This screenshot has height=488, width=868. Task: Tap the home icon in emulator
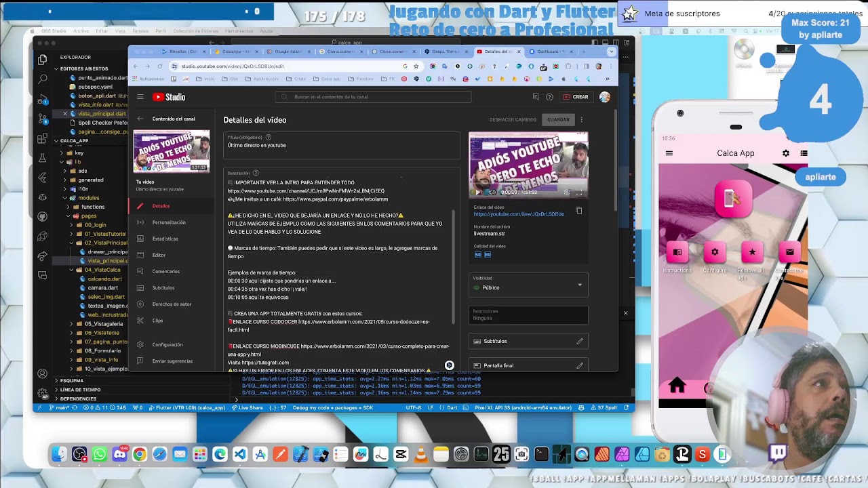[677, 386]
